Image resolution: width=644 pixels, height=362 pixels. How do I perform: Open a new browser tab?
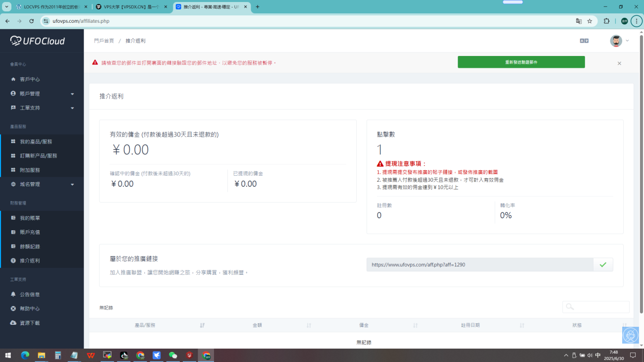[258, 7]
